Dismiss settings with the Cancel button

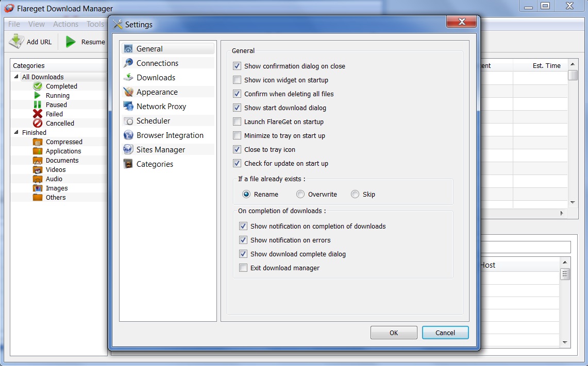445,333
